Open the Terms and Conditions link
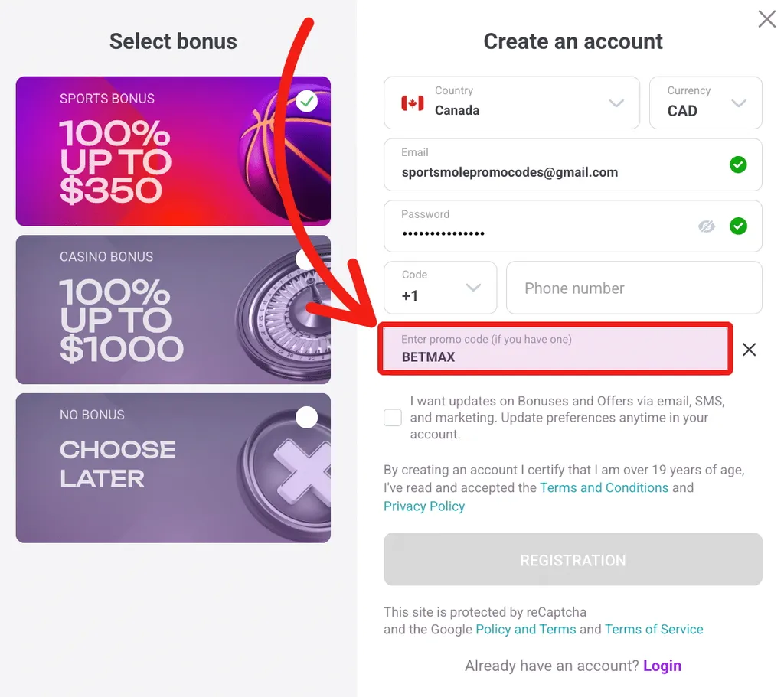The image size is (784, 697). 604,487
